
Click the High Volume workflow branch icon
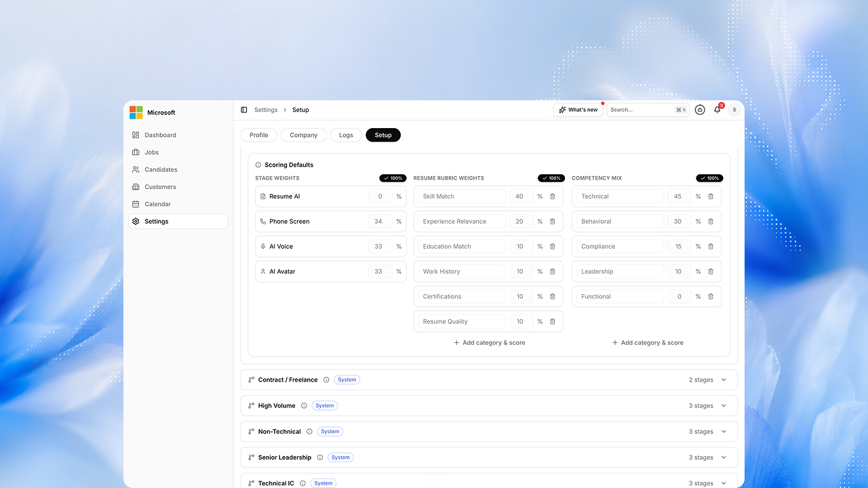(252, 406)
